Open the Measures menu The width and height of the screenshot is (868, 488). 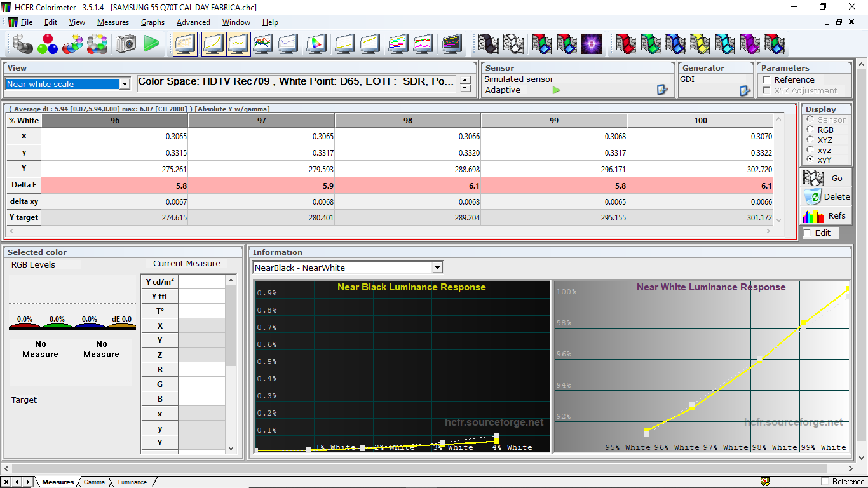coord(113,22)
